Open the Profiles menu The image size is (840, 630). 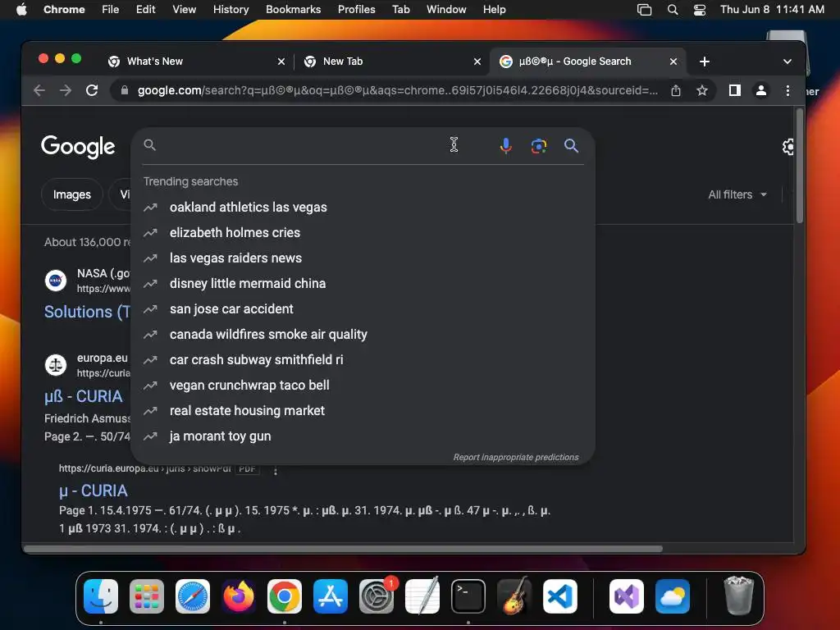356,10
